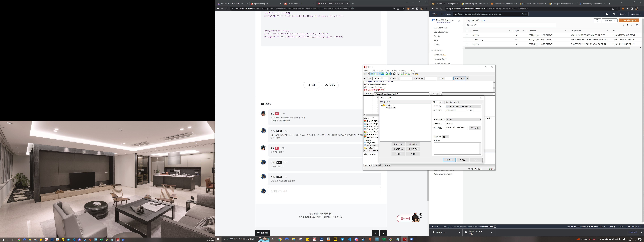This screenshot has width=644, height=242.
Task: Click the 추천 recommend button on post
Action: (x=330, y=85)
